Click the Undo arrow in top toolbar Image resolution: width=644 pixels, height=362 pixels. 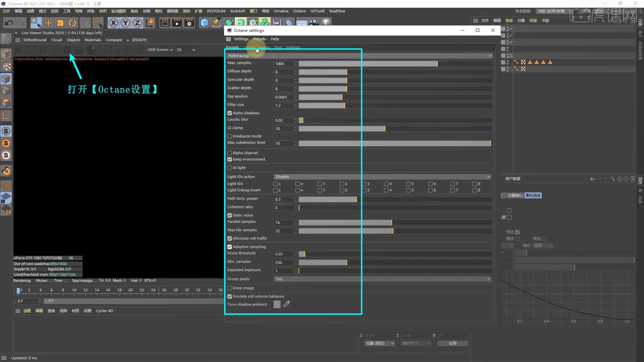[x=9, y=23]
